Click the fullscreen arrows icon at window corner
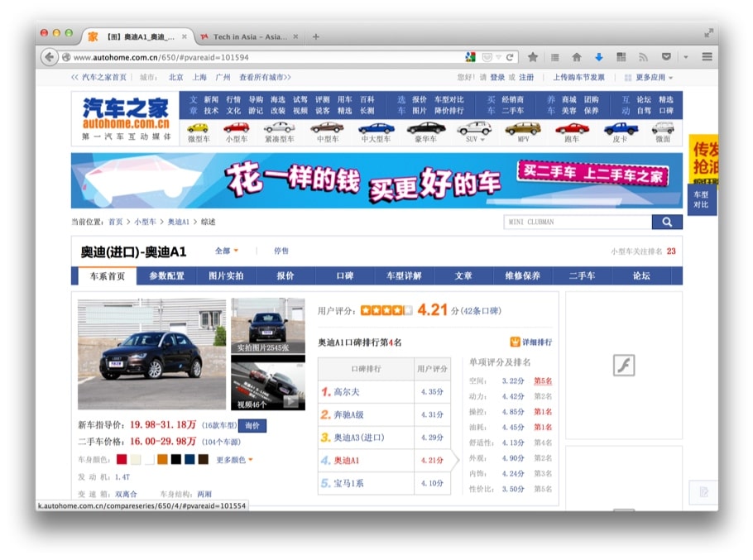 (x=708, y=33)
